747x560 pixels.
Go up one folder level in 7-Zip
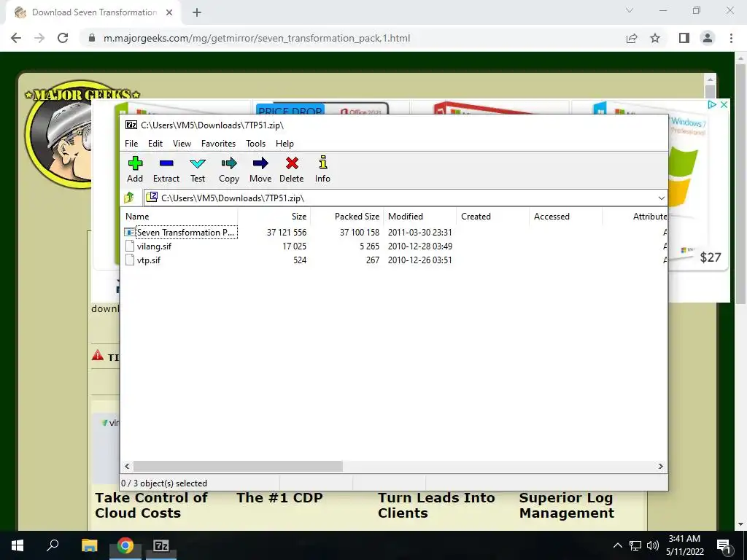pos(129,198)
